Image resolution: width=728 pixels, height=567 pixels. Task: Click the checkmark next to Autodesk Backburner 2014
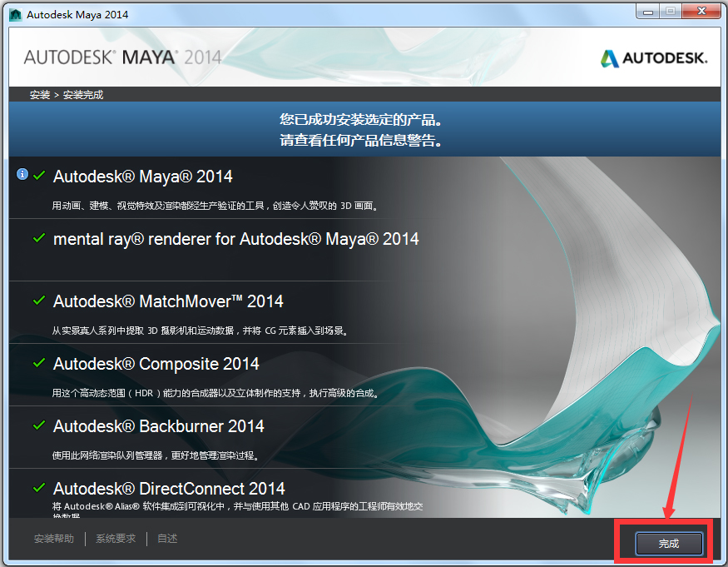[x=38, y=425]
